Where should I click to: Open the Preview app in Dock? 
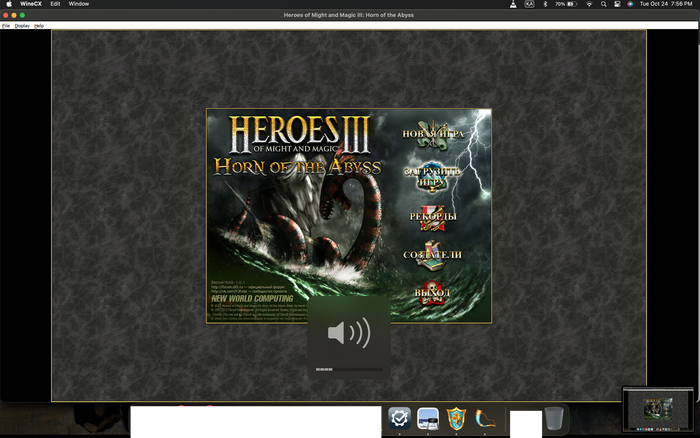pos(428,418)
